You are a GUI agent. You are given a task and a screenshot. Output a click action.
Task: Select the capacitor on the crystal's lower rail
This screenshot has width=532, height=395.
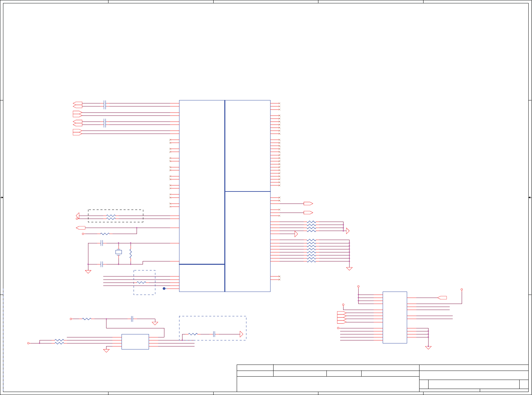[102, 264]
